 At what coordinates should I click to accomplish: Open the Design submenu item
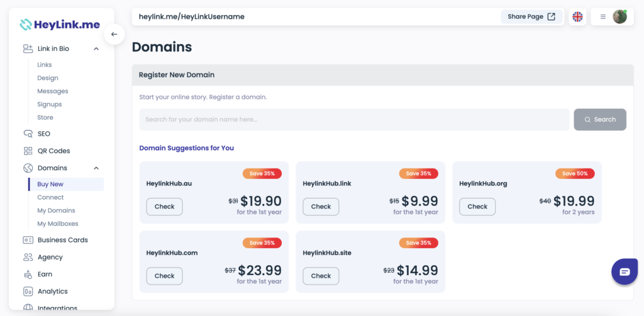pyautogui.click(x=48, y=78)
